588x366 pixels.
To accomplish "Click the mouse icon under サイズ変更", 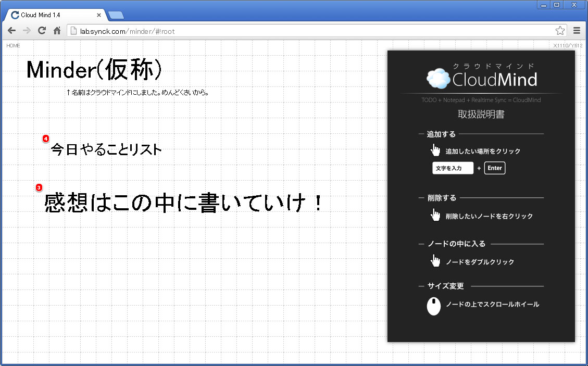I will (x=434, y=306).
